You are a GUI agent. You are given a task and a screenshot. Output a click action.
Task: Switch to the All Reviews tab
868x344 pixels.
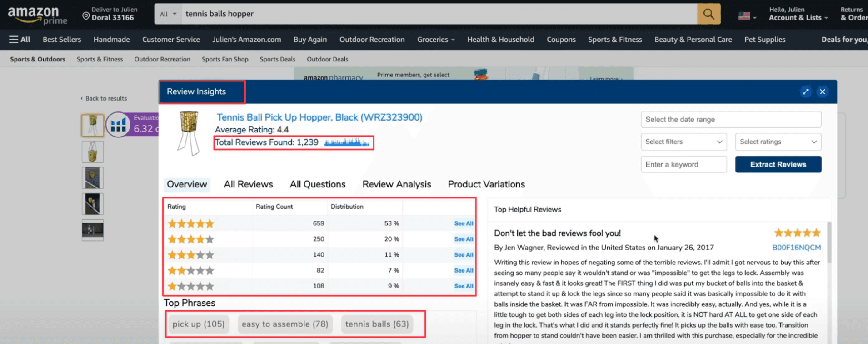click(x=248, y=184)
